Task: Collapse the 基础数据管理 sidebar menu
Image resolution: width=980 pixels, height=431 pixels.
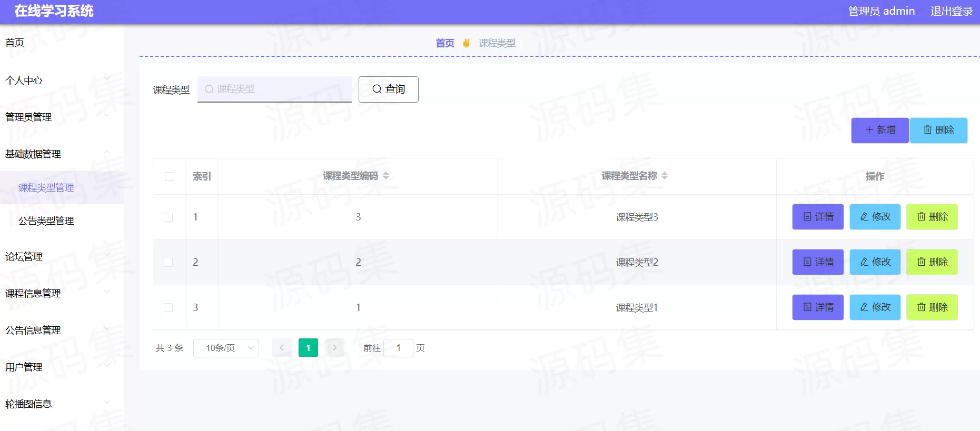Action: click(62, 154)
